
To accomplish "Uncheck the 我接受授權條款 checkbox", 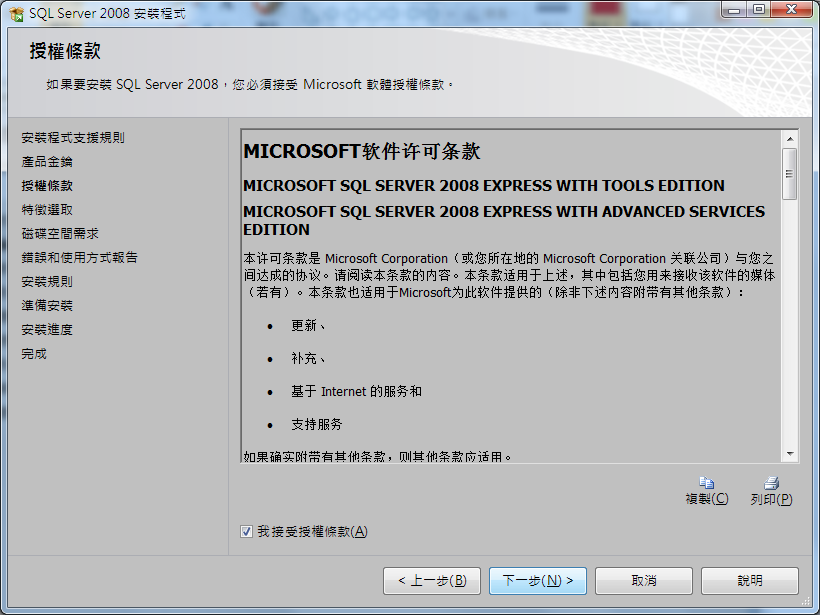I will pyautogui.click(x=246, y=532).
